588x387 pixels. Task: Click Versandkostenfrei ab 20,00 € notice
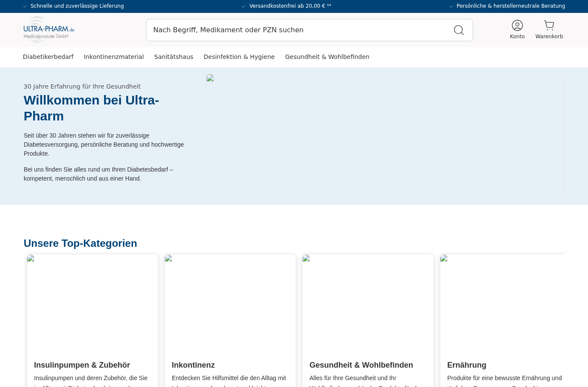[x=290, y=6]
